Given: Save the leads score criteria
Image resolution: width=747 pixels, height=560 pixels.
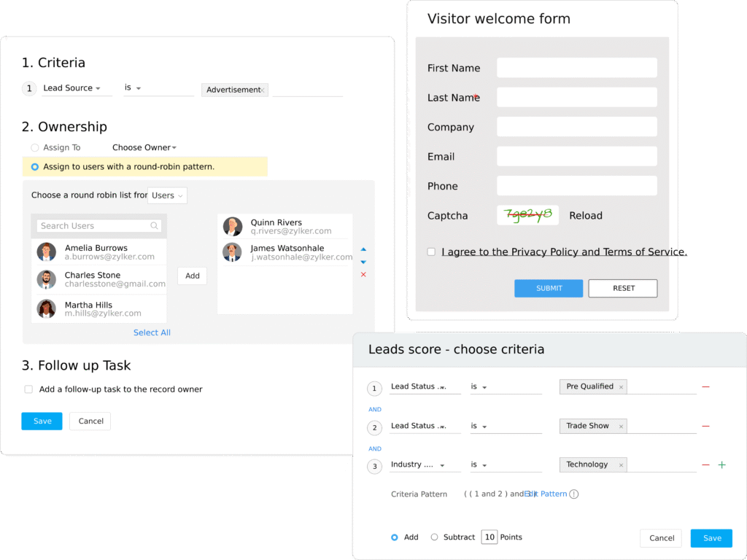Looking at the screenshot, I should 712,538.
